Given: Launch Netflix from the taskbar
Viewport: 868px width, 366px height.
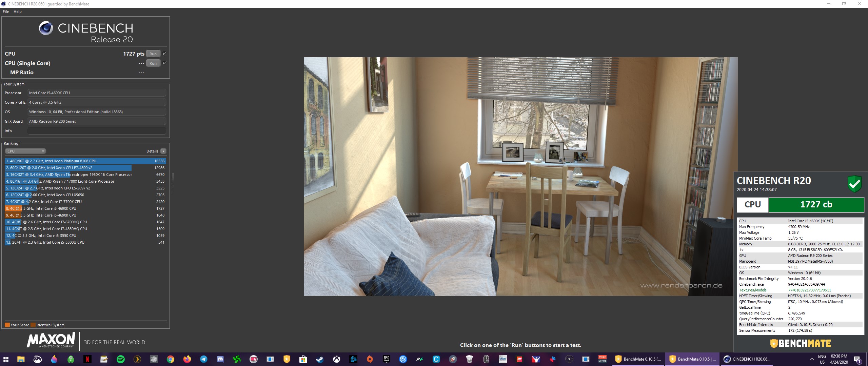Looking at the screenshot, I should [x=87, y=359].
